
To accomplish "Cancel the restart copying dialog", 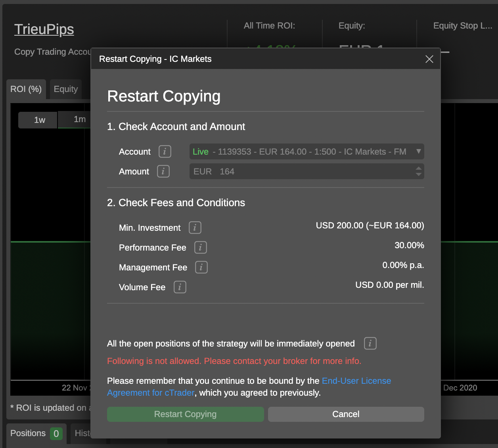I will coord(346,414).
